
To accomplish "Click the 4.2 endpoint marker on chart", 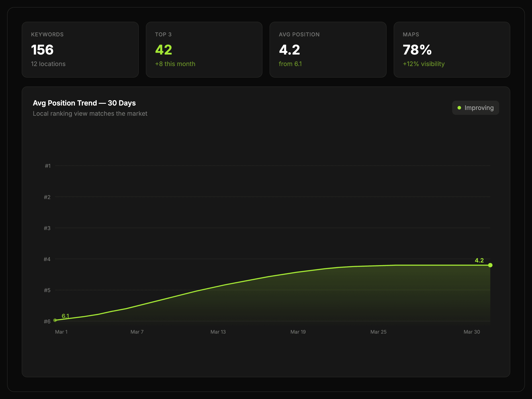I will pos(490,265).
